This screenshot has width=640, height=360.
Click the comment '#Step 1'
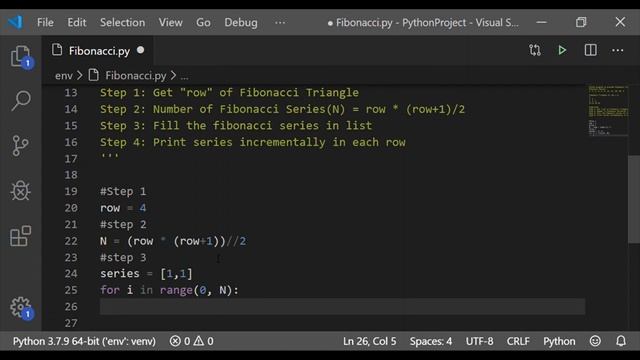click(x=123, y=191)
